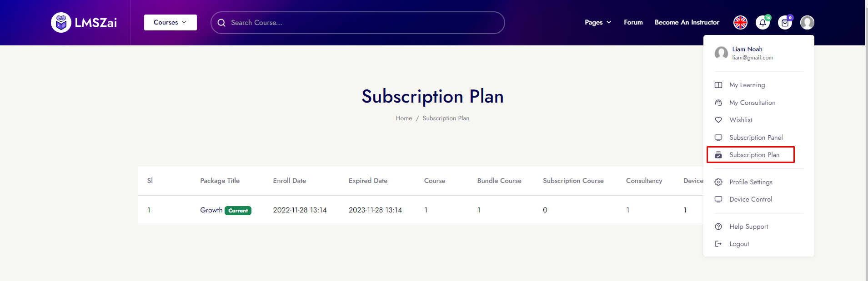Open the notifications bell icon
Viewport: 868px width, 281px height.
(763, 23)
